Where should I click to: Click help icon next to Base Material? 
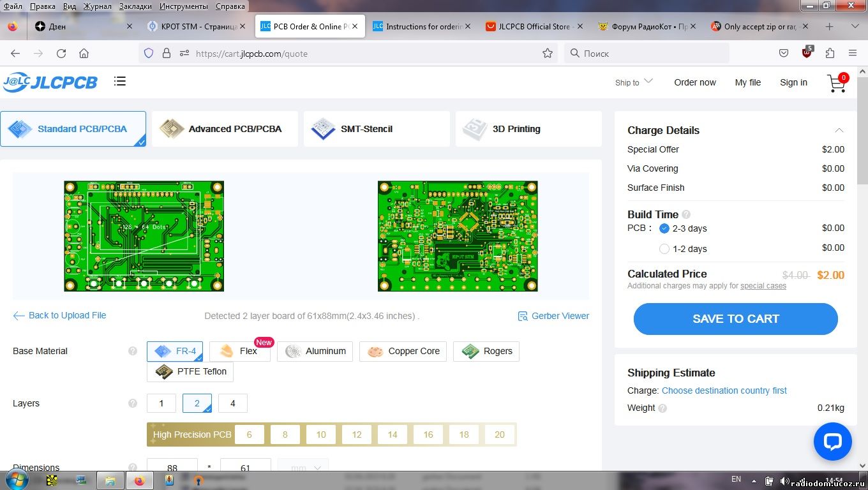pyautogui.click(x=133, y=351)
